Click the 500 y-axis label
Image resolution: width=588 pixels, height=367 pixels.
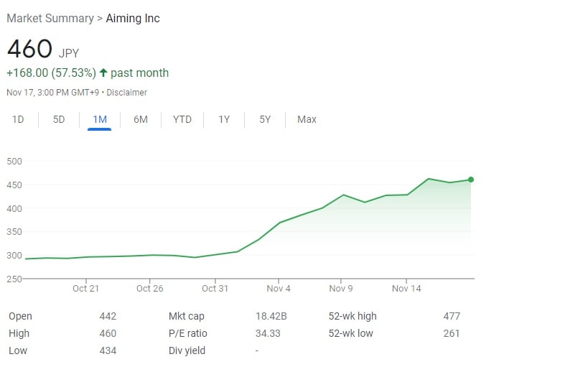pos(14,162)
